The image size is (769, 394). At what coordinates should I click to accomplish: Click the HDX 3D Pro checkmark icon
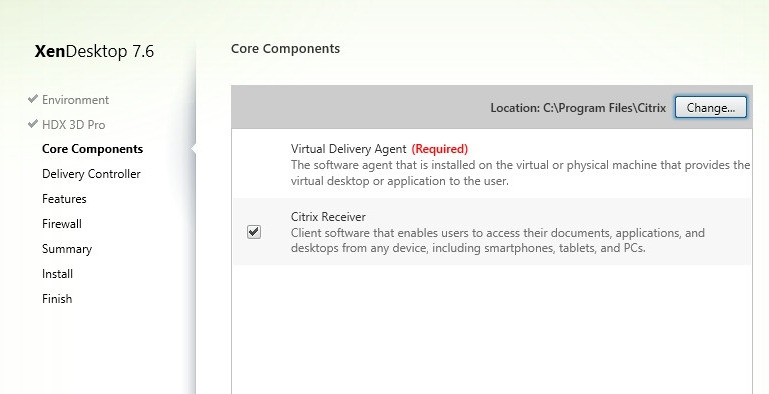click(x=33, y=124)
